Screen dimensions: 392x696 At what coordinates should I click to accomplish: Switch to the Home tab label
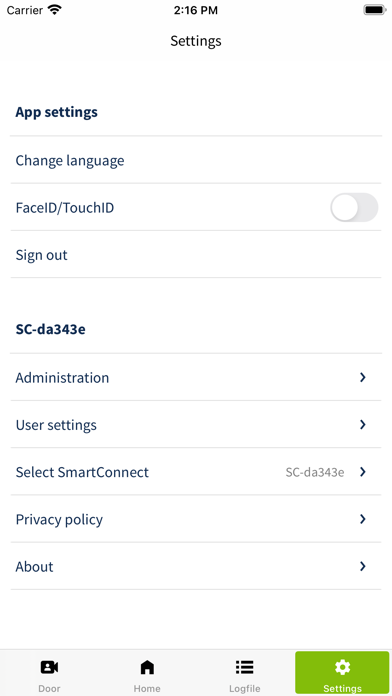(x=147, y=689)
